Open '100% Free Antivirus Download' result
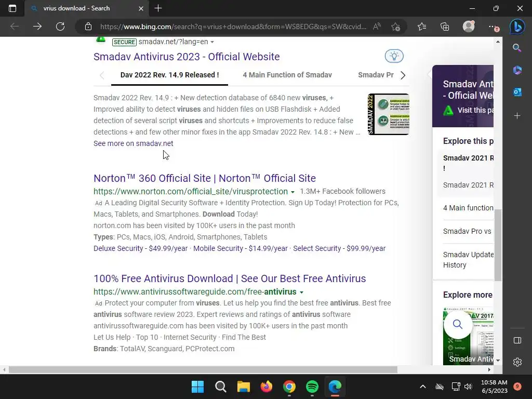The width and height of the screenshot is (532, 399). coord(230,278)
